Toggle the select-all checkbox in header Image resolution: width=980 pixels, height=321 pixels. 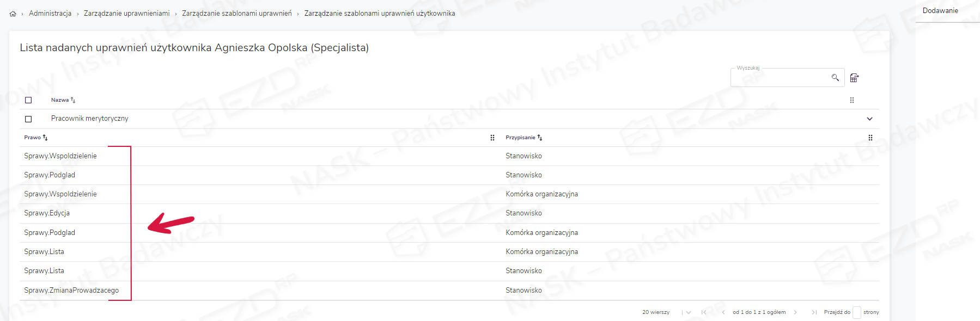28,100
